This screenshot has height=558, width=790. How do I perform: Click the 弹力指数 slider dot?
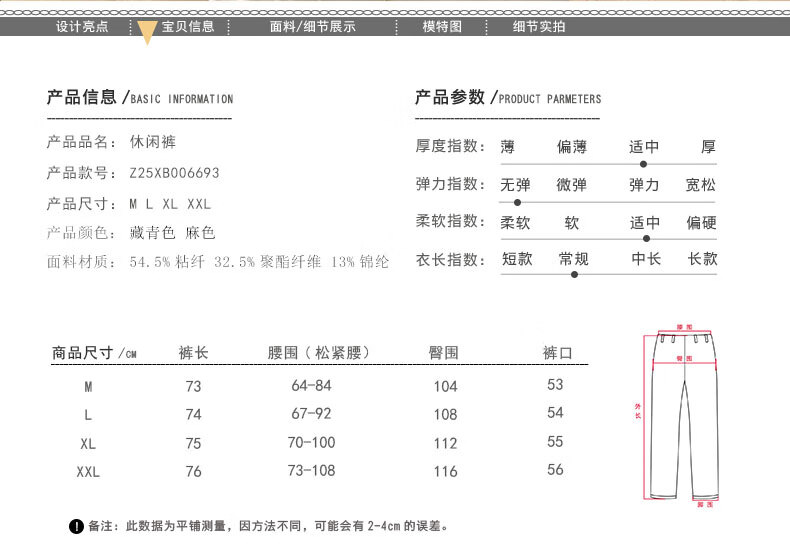click(x=517, y=202)
